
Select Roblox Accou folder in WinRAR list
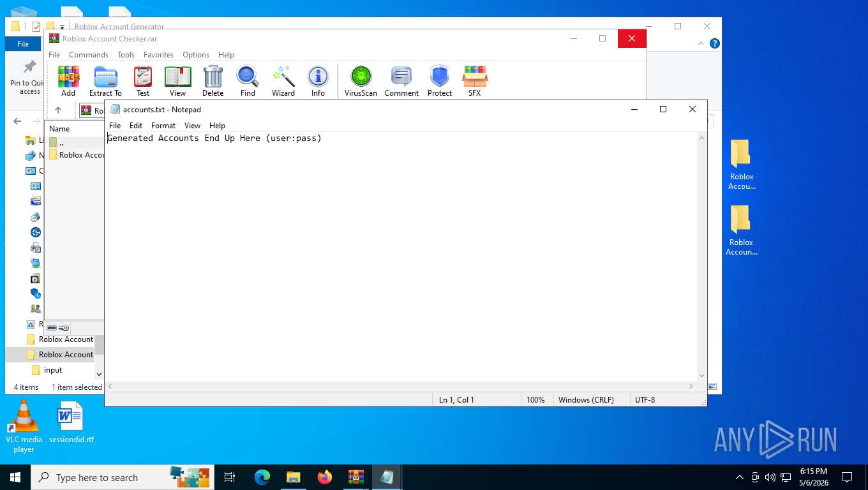pyautogui.click(x=75, y=155)
